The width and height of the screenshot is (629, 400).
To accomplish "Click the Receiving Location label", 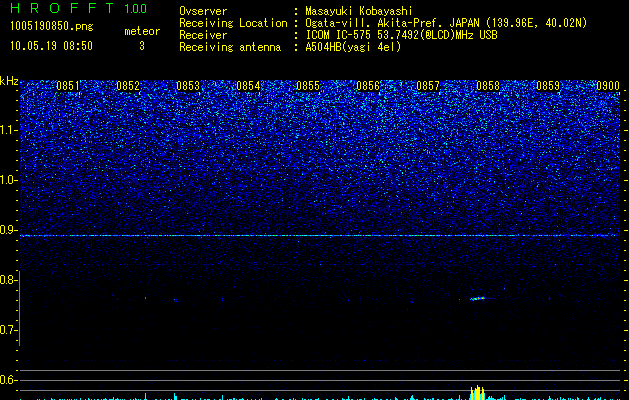I will [x=233, y=23].
